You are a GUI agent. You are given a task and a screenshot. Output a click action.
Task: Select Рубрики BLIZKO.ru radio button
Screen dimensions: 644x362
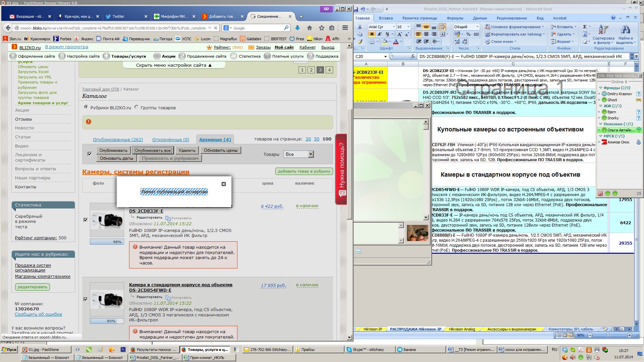tap(86, 107)
